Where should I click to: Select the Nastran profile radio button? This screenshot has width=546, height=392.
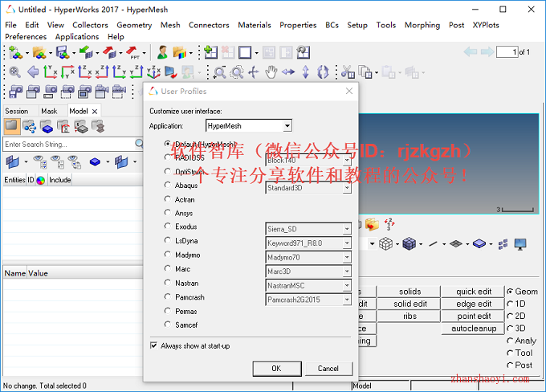tap(168, 283)
